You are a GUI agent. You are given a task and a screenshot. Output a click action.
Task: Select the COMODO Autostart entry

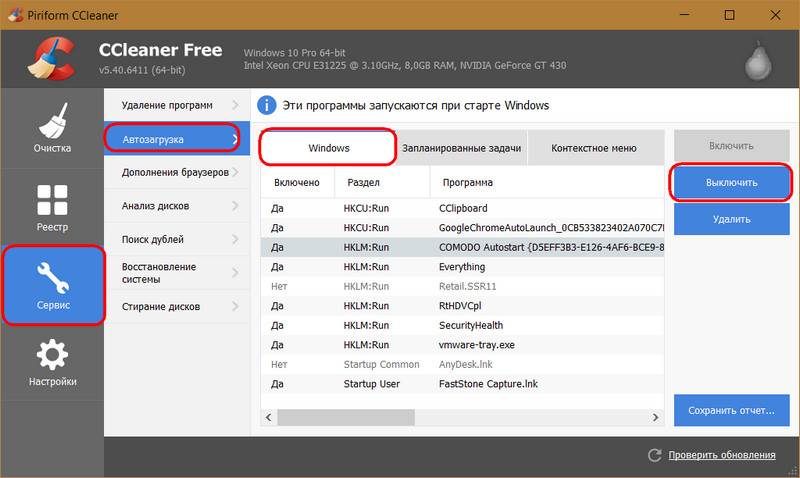point(462,247)
